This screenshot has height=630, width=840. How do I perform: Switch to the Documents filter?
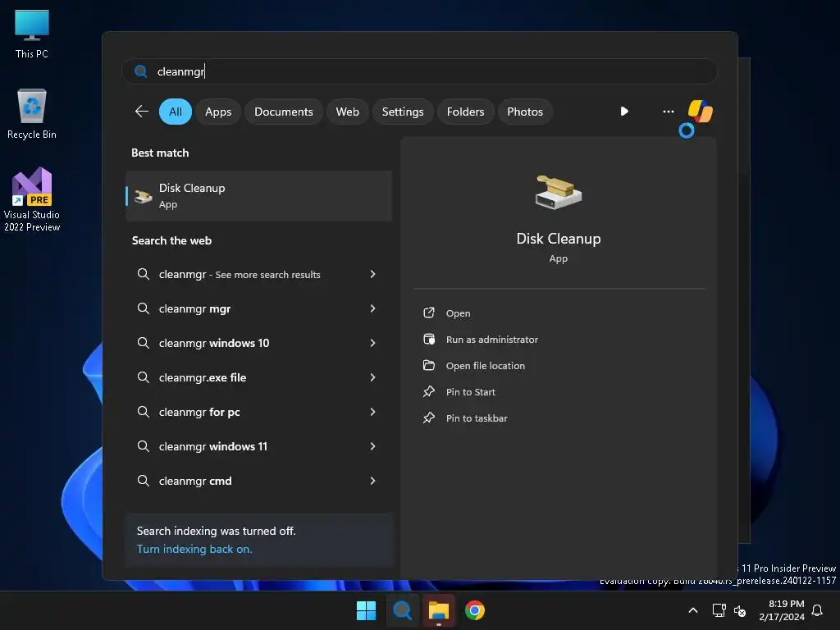(283, 112)
